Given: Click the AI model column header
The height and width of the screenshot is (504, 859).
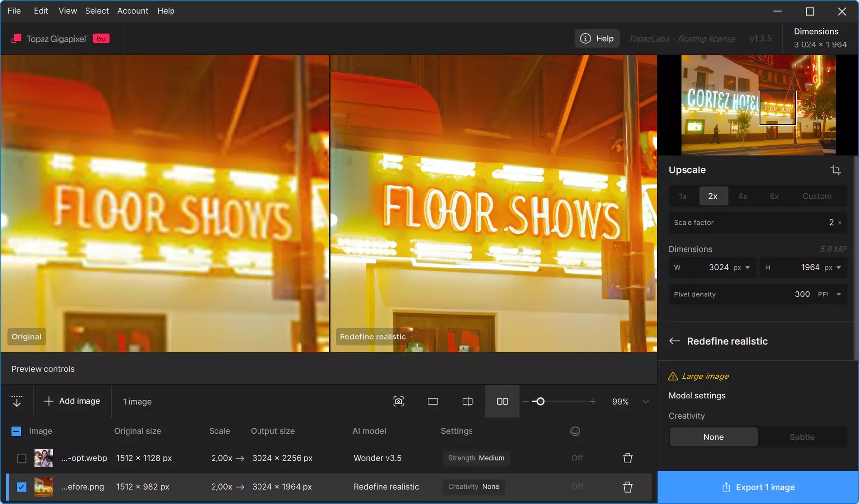Looking at the screenshot, I should pyautogui.click(x=369, y=431).
